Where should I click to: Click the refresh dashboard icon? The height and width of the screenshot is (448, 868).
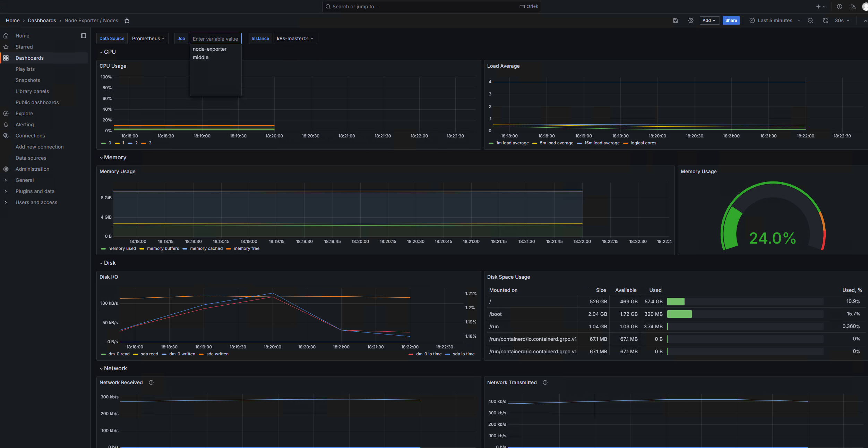click(x=825, y=20)
